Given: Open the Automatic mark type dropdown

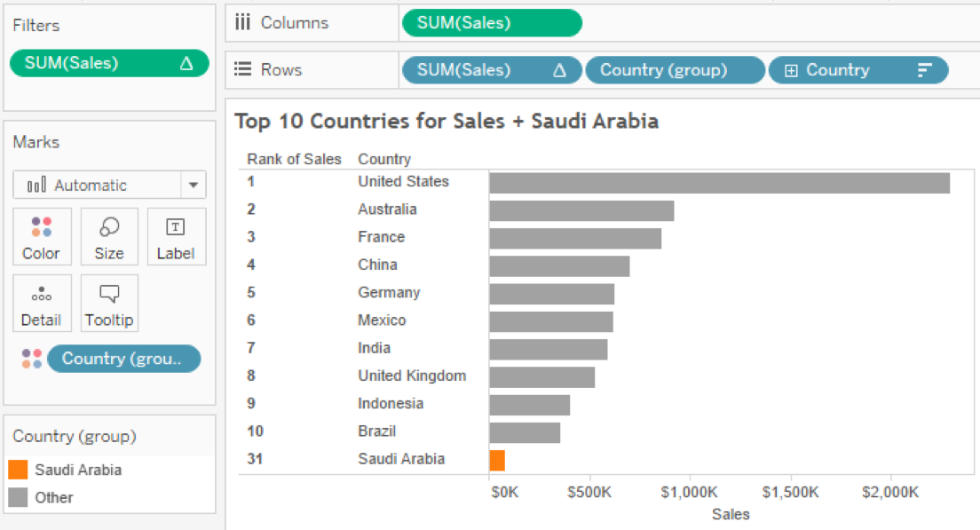Looking at the screenshot, I should [194, 185].
